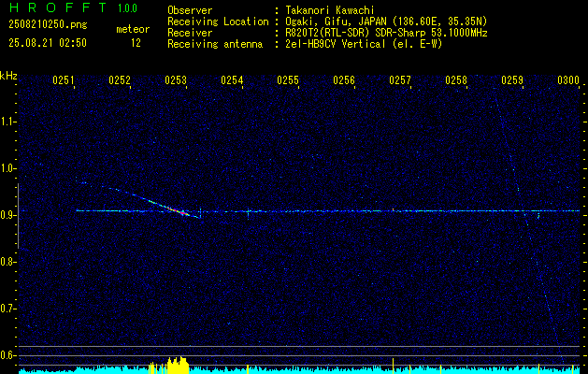Click the timestamp 25.08.21 02:50
The image size is (588, 374).
tap(48, 43)
